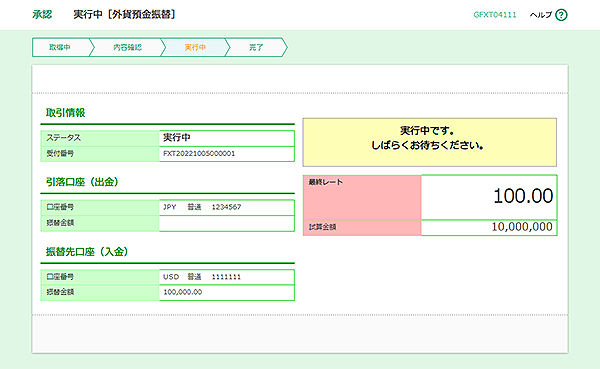Select the 内容確認 progress step
This screenshot has height=369, width=600.
(x=127, y=47)
